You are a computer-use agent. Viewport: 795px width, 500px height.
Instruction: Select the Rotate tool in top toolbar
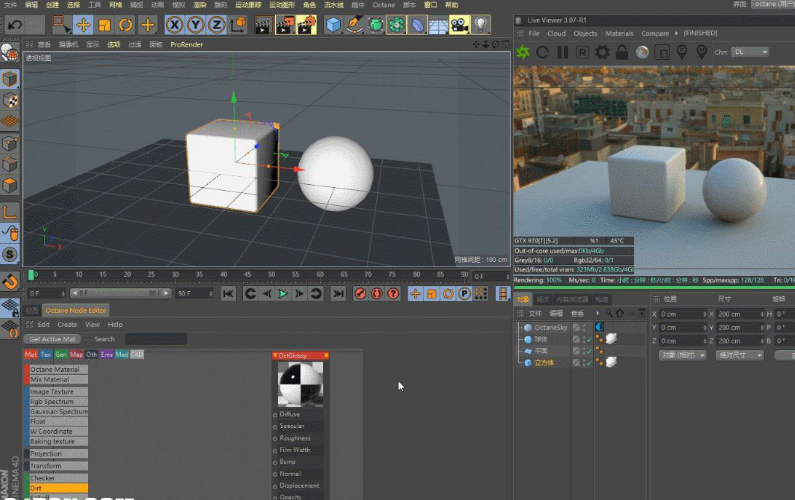[x=126, y=24]
